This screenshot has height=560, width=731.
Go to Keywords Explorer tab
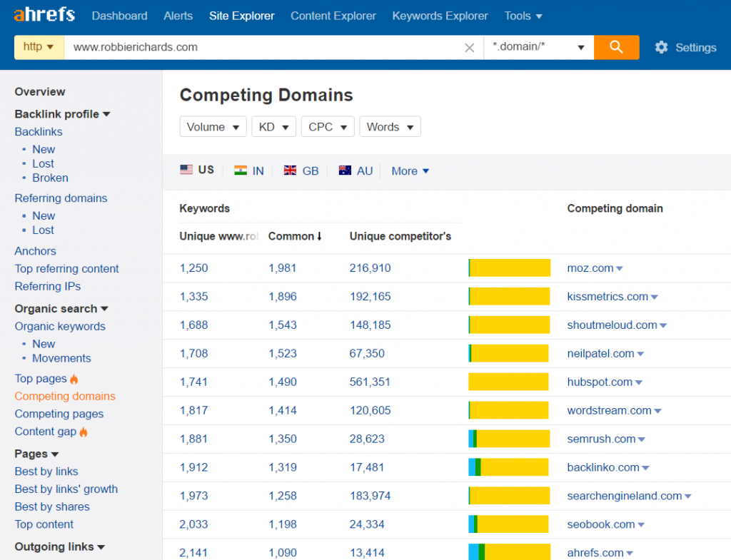pyautogui.click(x=440, y=16)
